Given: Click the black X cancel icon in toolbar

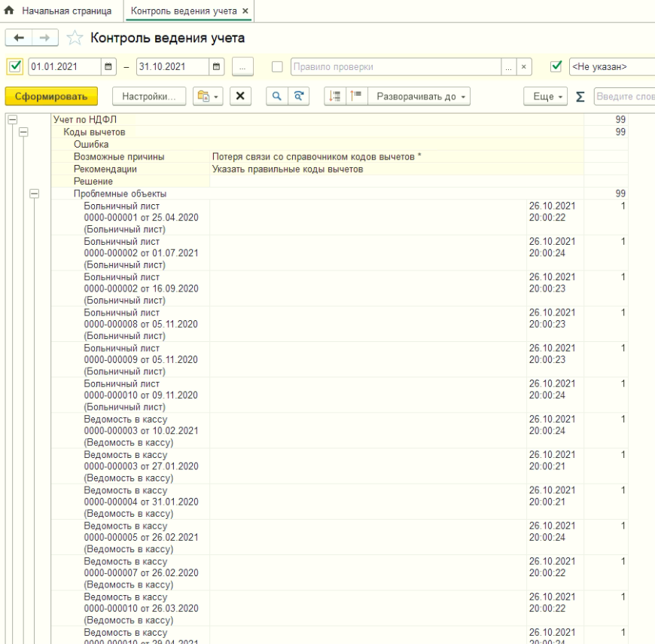Looking at the screenshot, I should (239, 96).
